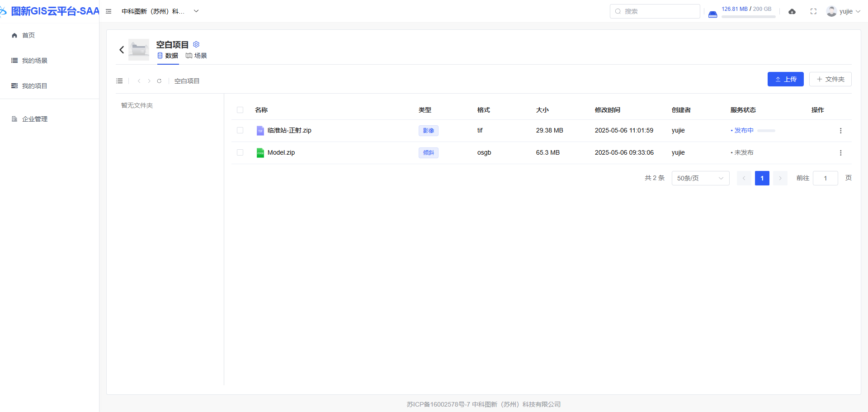Enter fullscreen mode via the header icon

(x=813, y=11)
